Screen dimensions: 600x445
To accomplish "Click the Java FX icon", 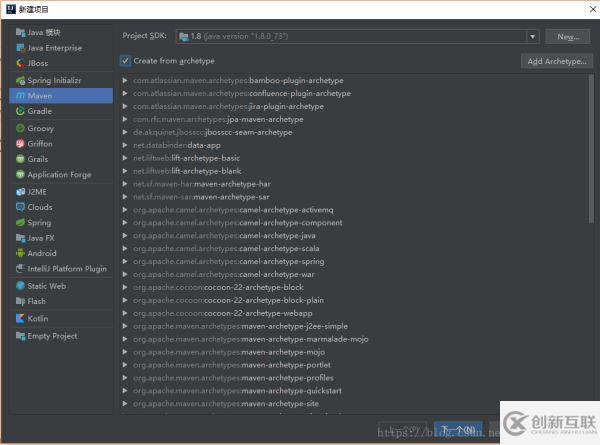I will point(20,238).
